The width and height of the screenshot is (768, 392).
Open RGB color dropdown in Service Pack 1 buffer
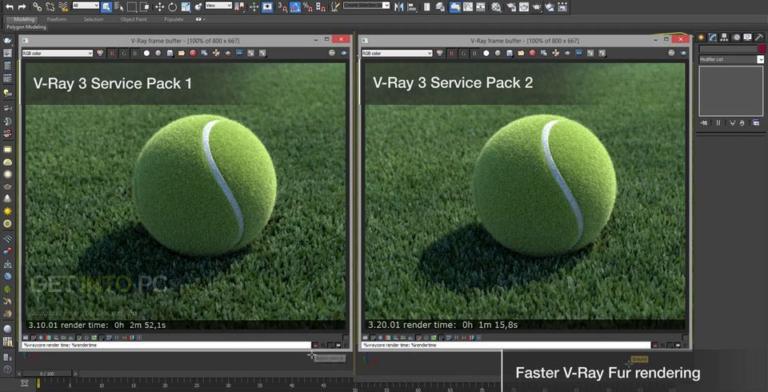click(x=57, y=53)
